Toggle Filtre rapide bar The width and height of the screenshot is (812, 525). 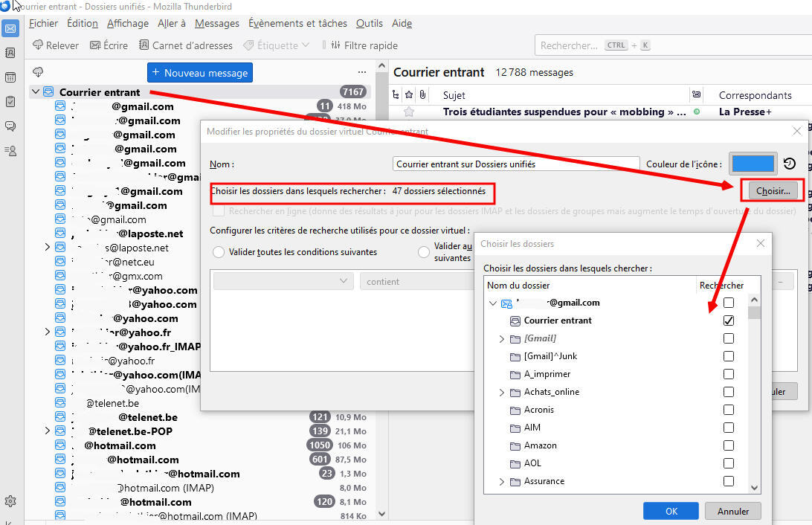[x=364, y=45]
